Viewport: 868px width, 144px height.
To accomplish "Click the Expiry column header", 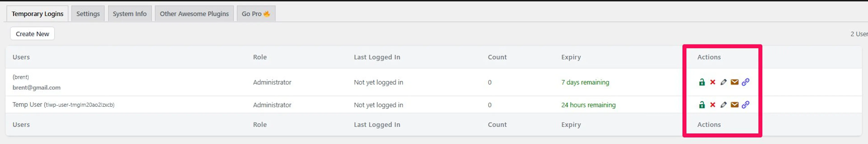I will (571, 57).
